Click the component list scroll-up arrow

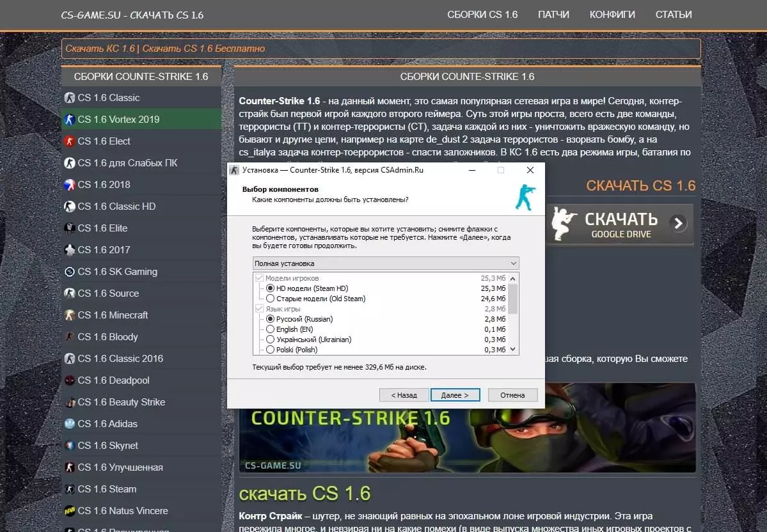(x=512, y=279)
